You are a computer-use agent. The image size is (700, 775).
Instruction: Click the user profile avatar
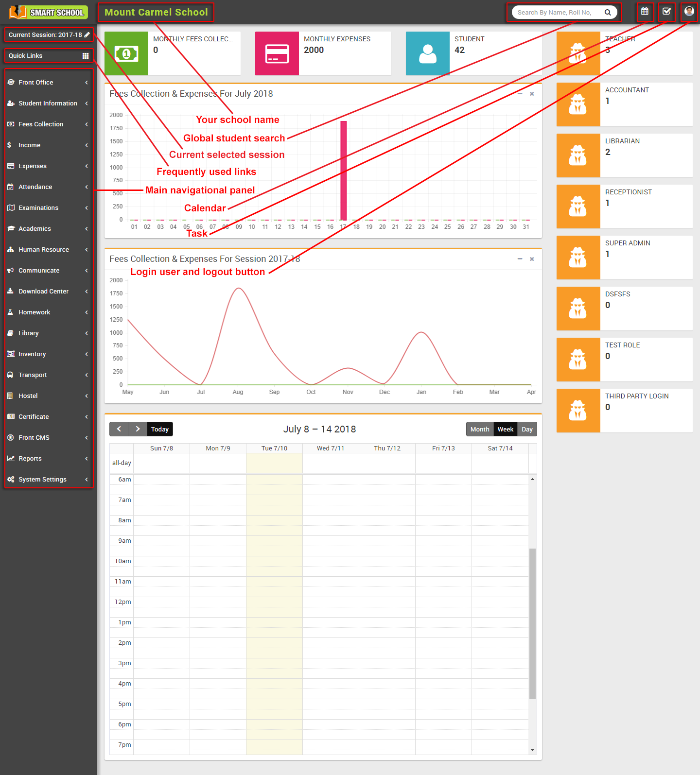point(689,11)
